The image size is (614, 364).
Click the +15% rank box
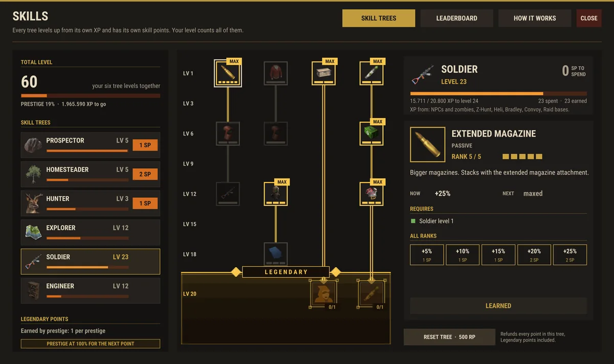498,255
